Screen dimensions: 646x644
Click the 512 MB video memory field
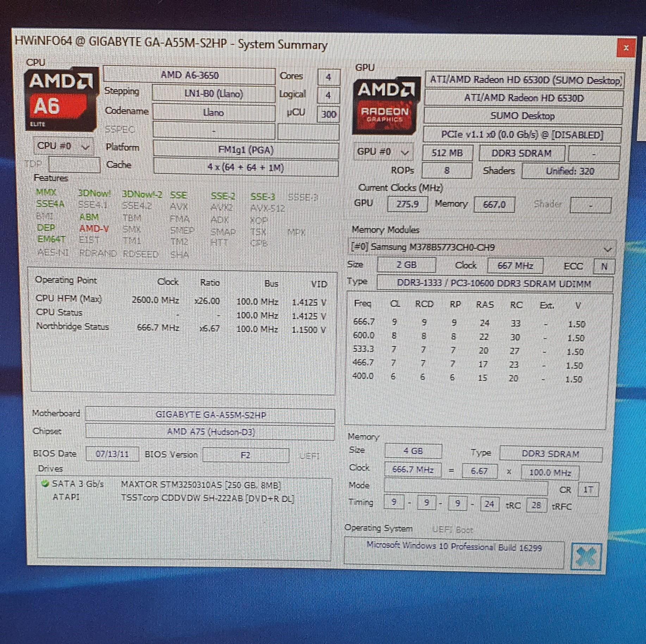447,153
